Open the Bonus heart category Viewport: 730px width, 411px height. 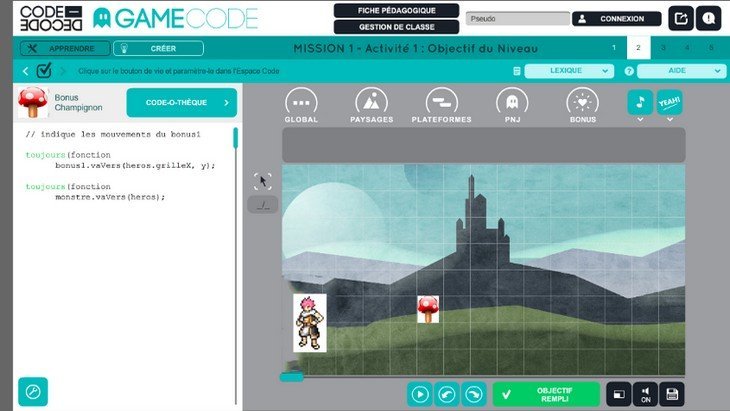click(x=582, y=105)
